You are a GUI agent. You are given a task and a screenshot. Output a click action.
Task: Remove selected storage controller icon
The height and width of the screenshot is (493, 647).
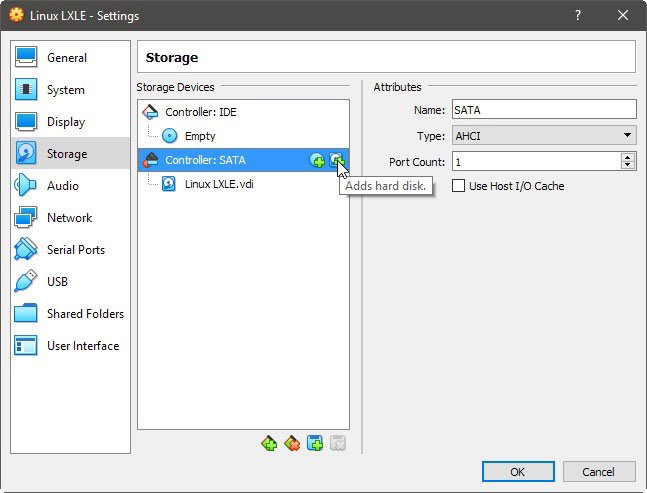point(292,444)
